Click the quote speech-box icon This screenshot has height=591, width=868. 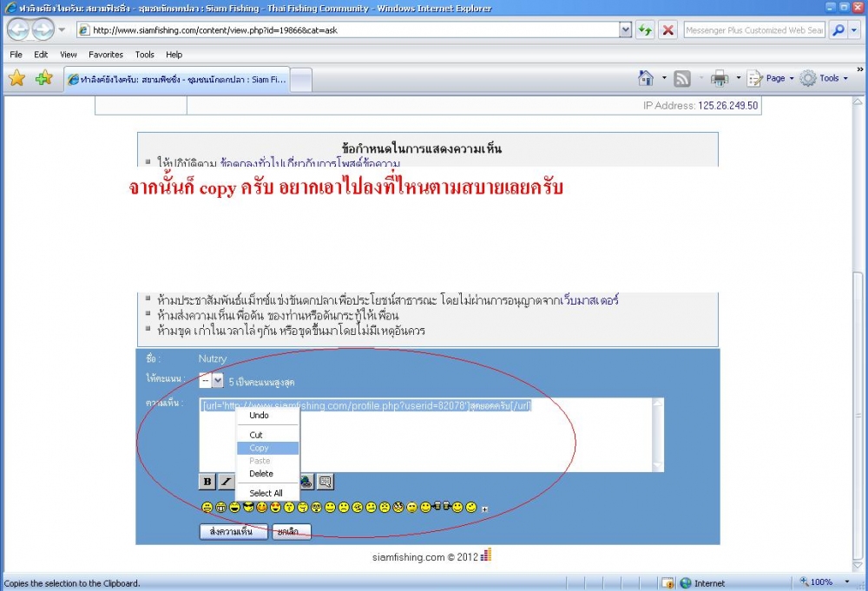coord(325,482)
